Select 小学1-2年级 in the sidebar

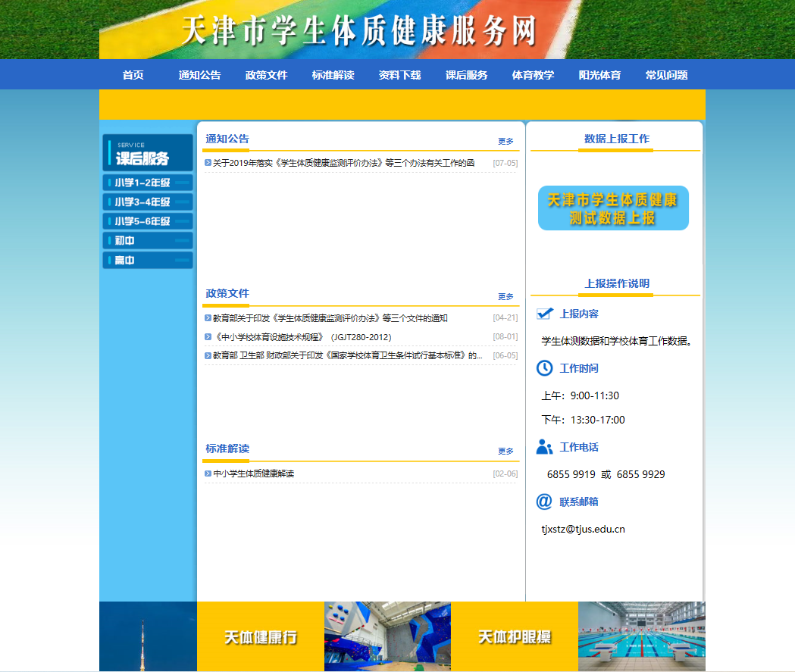148,183
